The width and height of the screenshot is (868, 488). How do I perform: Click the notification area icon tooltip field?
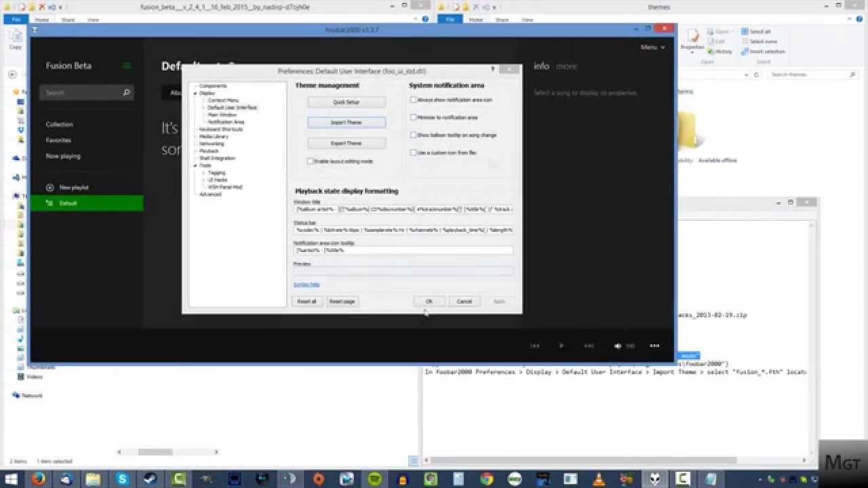click(403, 250)
